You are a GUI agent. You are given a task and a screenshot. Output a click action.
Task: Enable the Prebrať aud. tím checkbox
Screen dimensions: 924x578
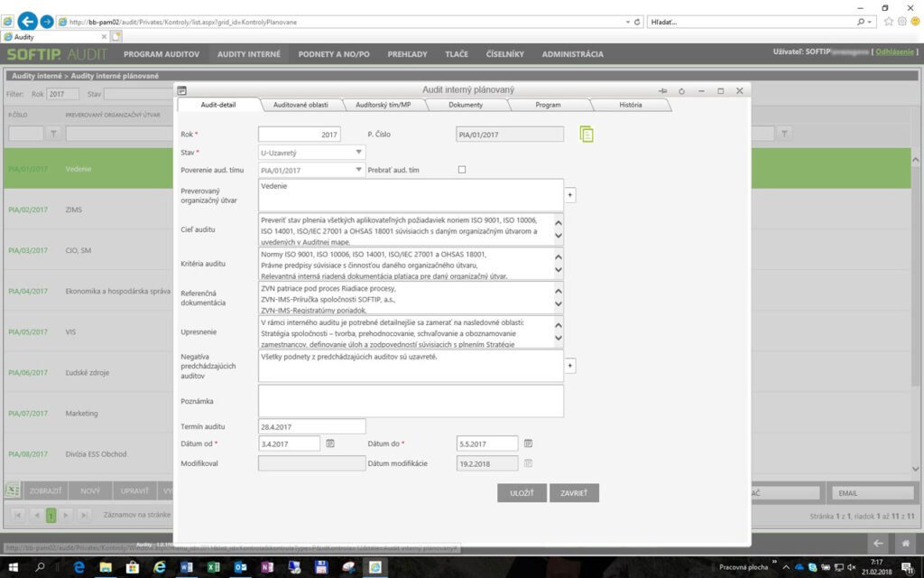click(461, 169)
